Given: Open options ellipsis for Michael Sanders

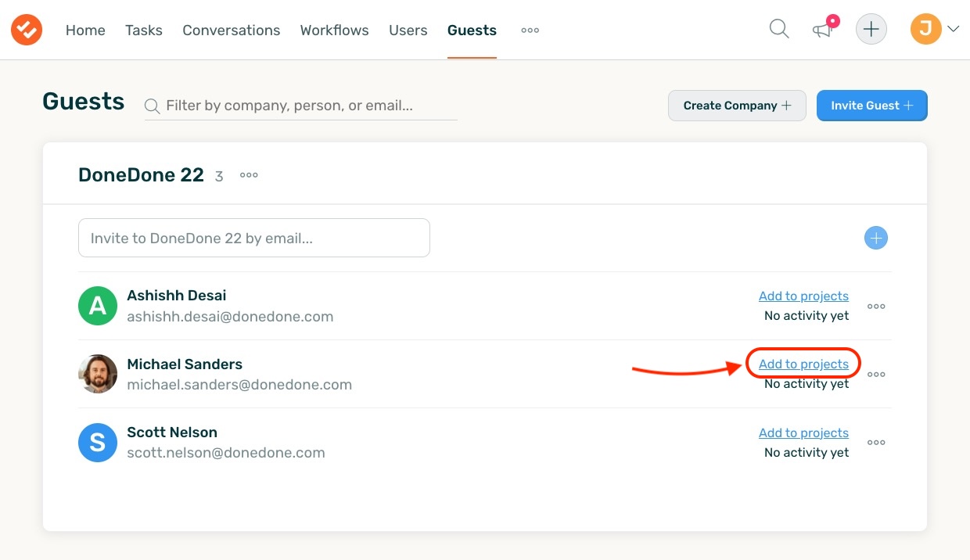Looking at the screenshot, I should point(876,375).
